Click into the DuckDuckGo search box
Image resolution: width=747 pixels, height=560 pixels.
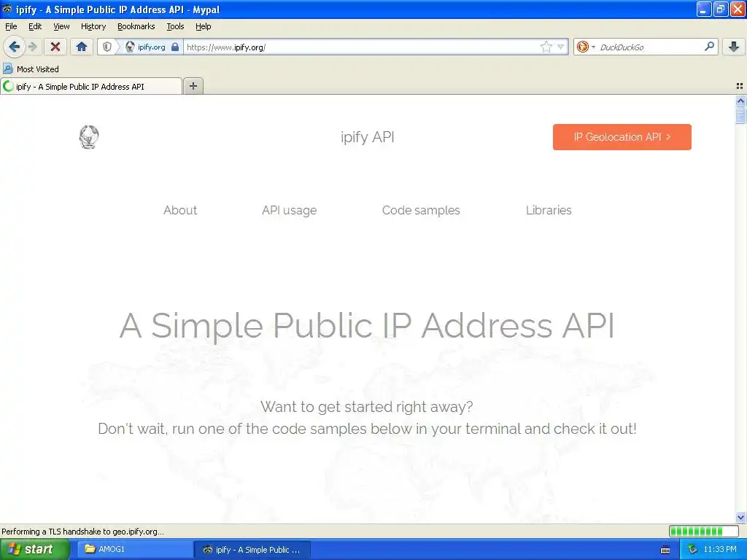click(650, 47)
